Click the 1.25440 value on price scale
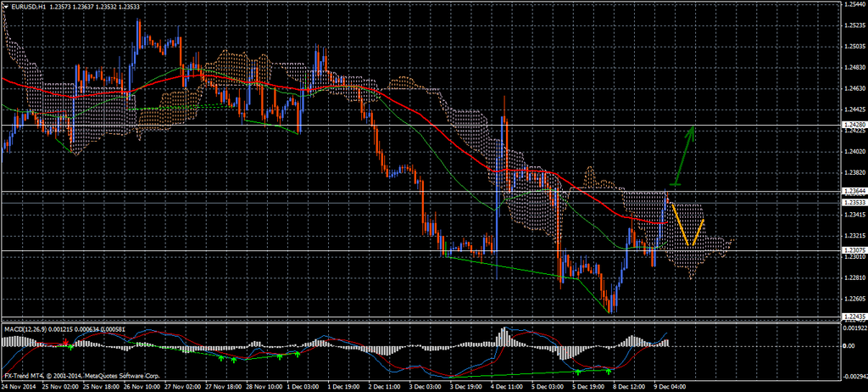868x392 pixels. (x=854, y=4)
